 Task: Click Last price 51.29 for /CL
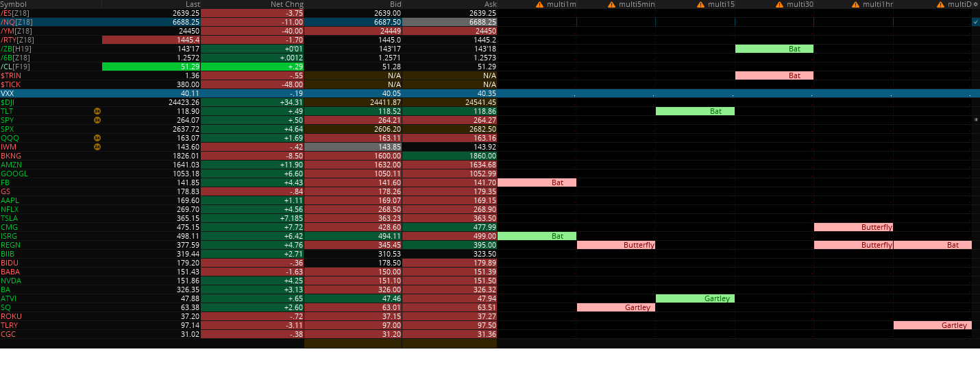[152, 67]
